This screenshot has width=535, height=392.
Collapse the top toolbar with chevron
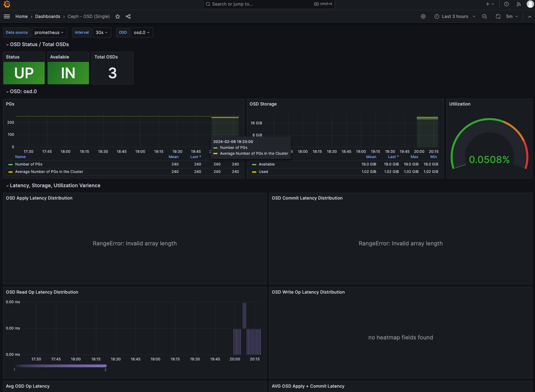tap(530, 17)
